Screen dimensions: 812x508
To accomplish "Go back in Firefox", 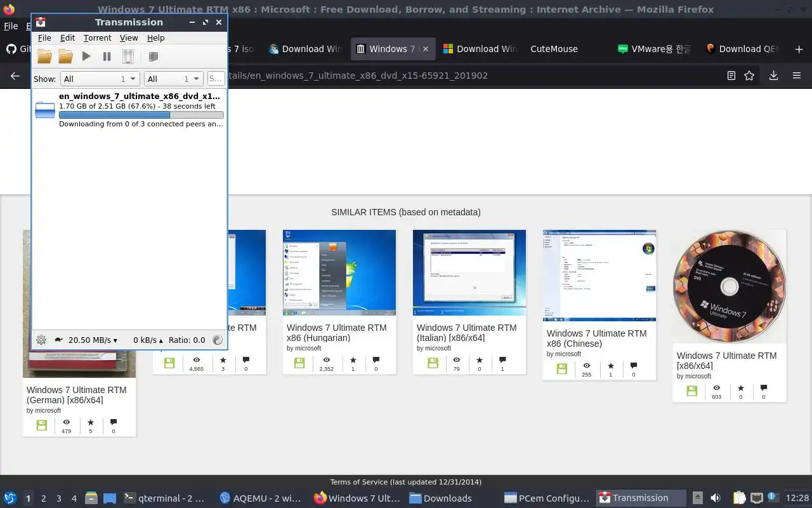I will pos(15,76).
